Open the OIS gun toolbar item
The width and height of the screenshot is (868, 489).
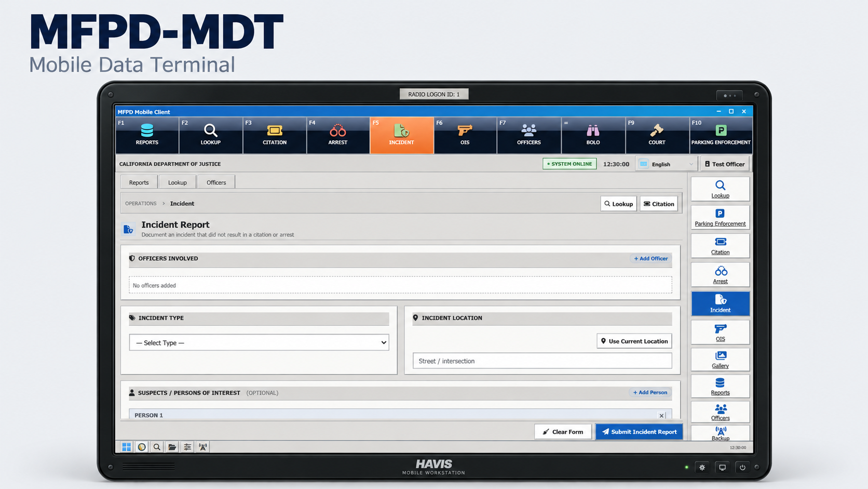[465, 135]
